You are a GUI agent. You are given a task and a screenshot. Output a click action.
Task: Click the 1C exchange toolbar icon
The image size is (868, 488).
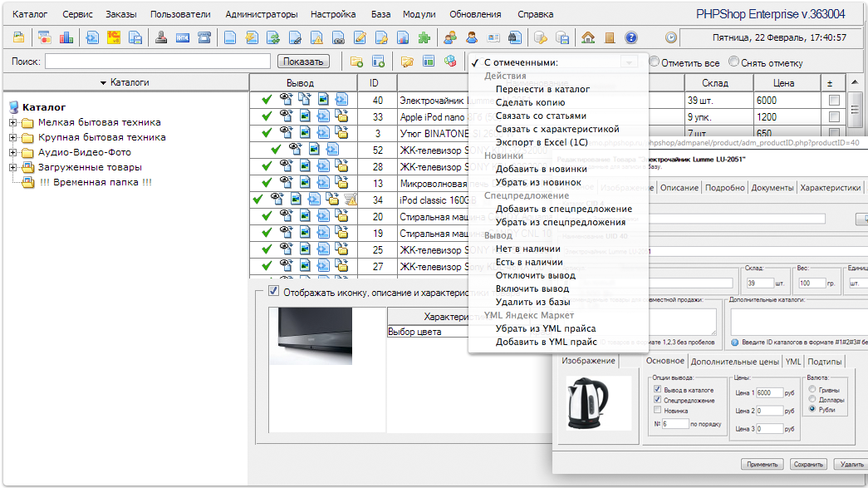point(113,37)
